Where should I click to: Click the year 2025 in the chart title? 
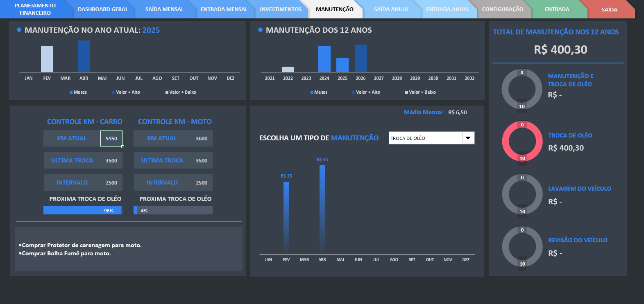151,30
